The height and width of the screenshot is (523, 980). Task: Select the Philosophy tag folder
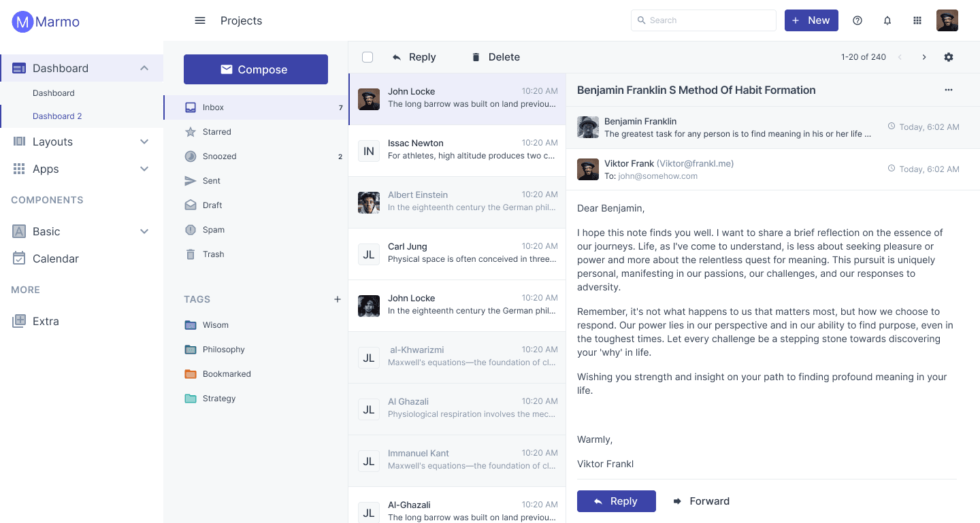(255, 350)
